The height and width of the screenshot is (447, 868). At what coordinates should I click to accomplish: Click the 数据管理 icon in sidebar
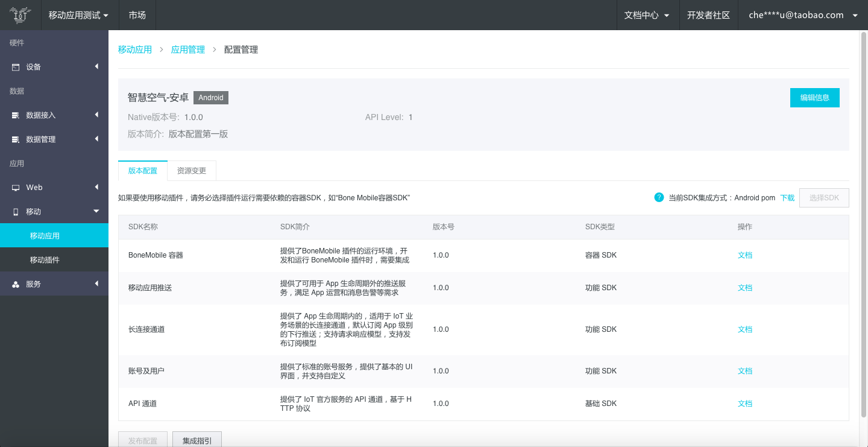pos(16,139)
